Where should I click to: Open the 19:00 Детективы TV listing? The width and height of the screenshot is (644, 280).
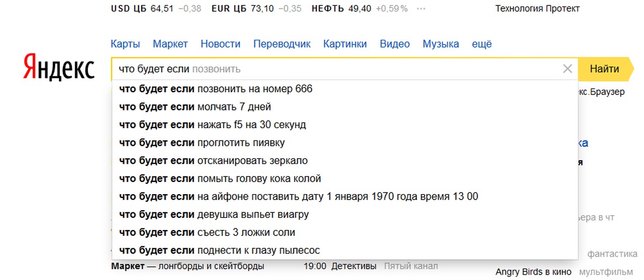341,266
